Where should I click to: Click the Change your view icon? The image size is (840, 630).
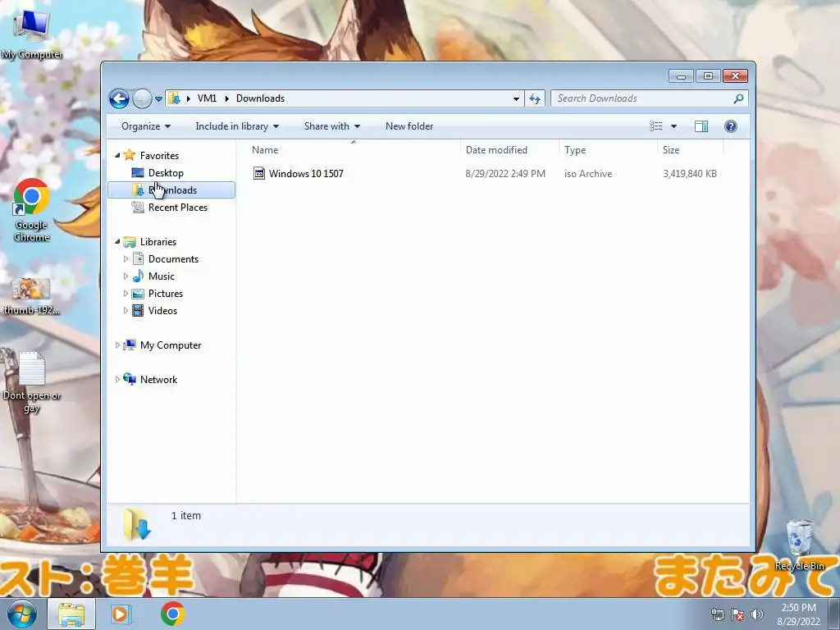[655, 126]
